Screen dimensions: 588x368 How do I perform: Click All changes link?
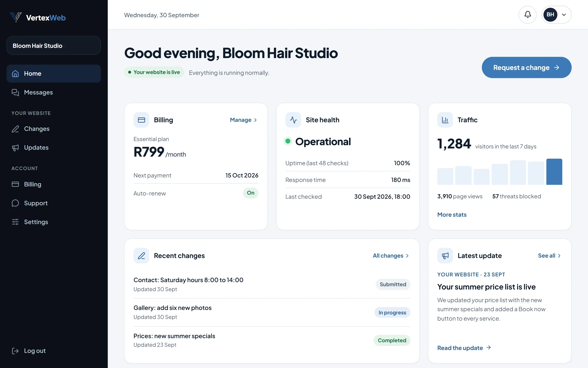tap(391, 256)
